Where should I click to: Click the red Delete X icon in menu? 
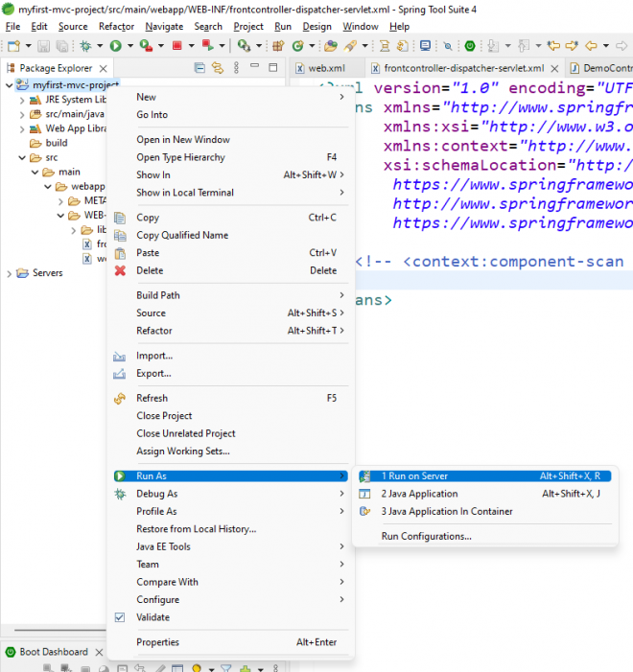pyautogui.click(x=120, y=270)
